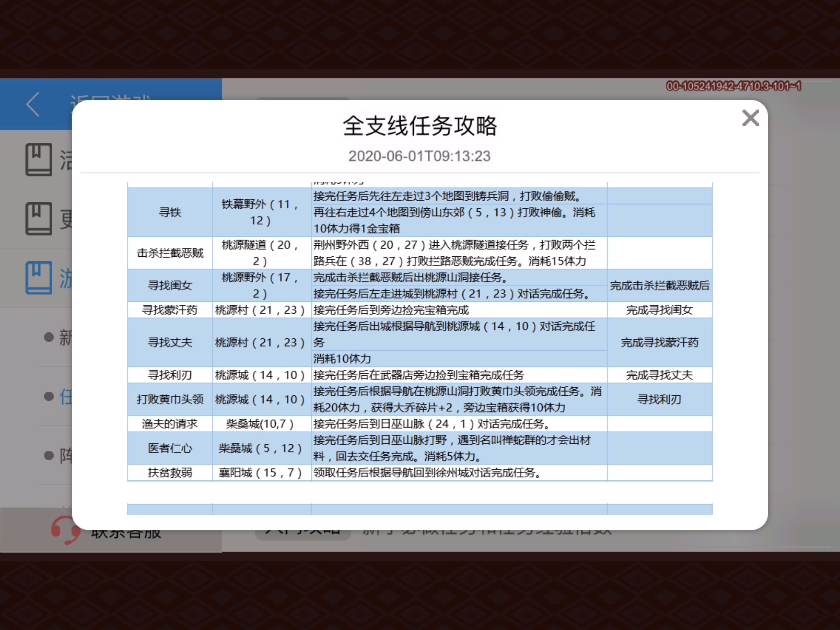840x630 pixels.
Task: Click description 完成击杀拦截恶贼后出桃源山洞接任务
Action: click(x=459, y=277)
